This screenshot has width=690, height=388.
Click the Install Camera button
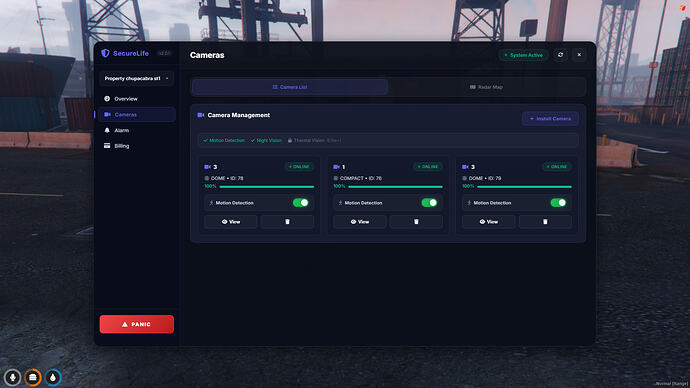[550, 119]
